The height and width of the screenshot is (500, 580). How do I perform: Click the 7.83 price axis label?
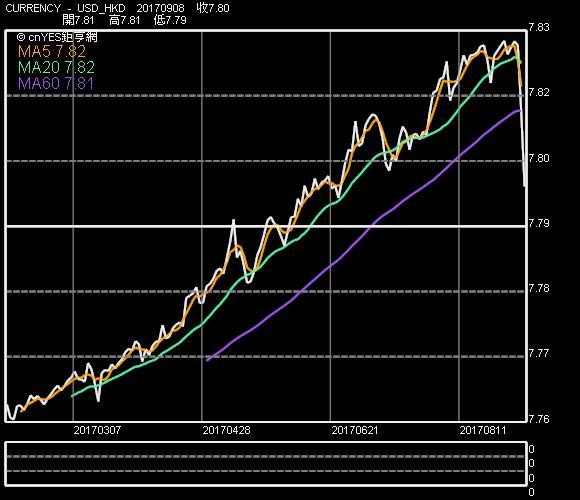[x=539, y=27]
